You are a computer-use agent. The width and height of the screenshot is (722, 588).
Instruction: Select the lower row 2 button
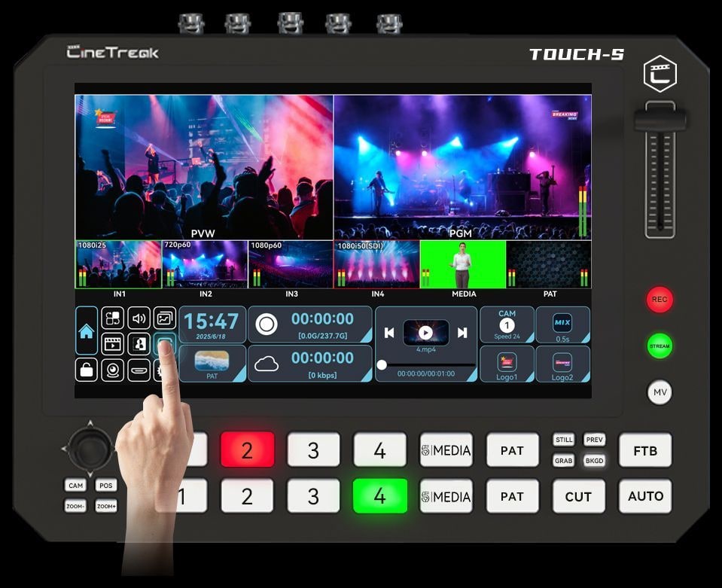pyautogui.click(x=247, y=496)
